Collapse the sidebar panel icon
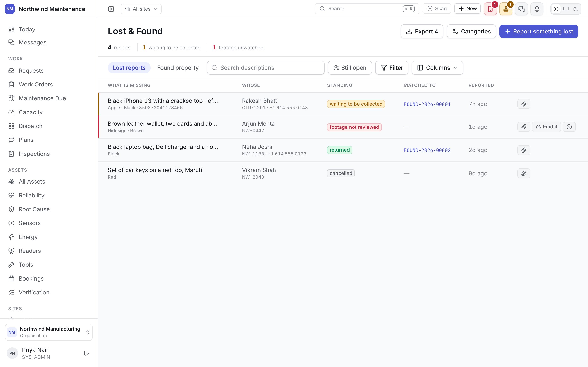This screenshot has width=588, height=367. (111, 9)
